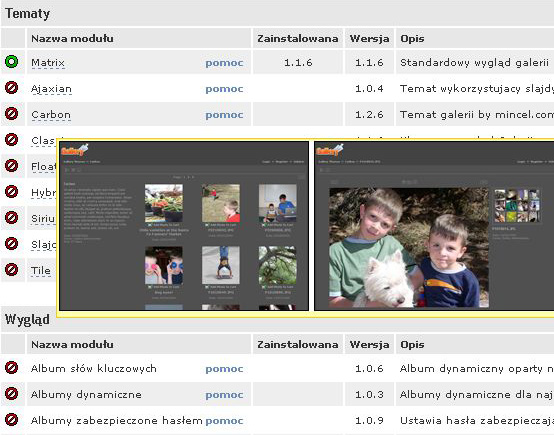Click the green active status icon for Matrix
Image resolution: width=554 pixels, height=435 pixels.
click(x=11, y=62)
